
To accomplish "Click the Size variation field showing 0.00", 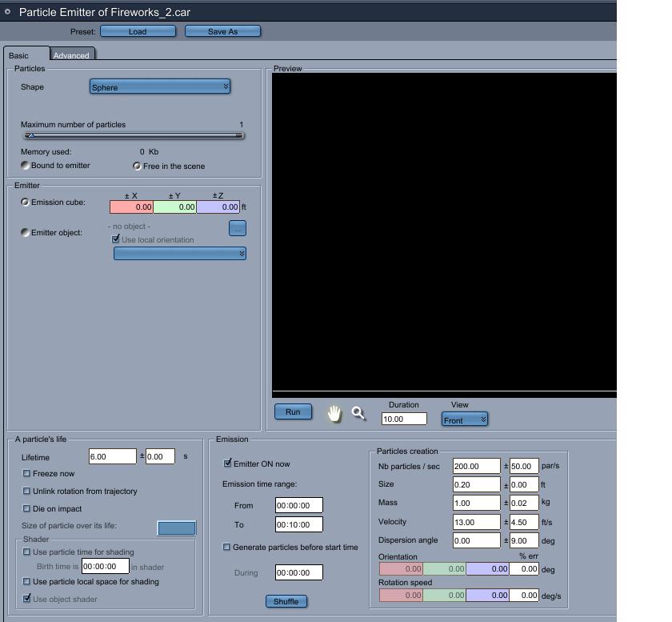I will pos(524,484).
